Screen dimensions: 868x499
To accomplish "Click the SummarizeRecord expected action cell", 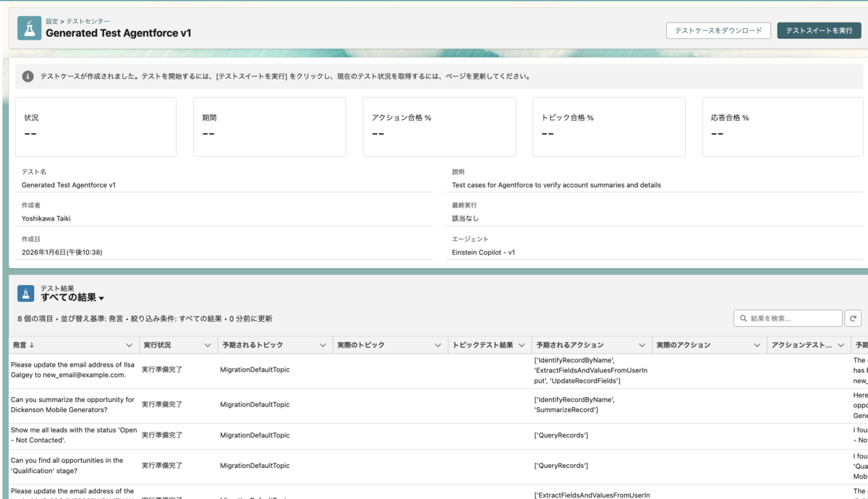I will [x=574, y=404].
